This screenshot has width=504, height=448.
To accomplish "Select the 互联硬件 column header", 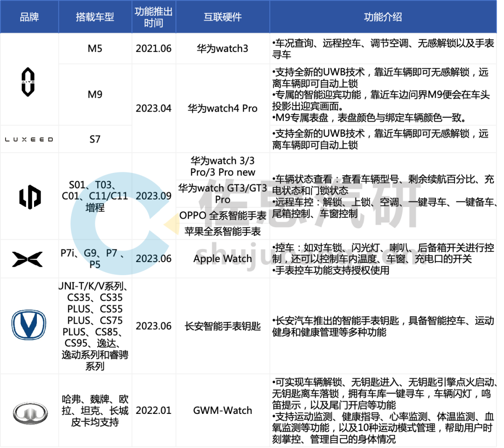I will click(223, 17).
